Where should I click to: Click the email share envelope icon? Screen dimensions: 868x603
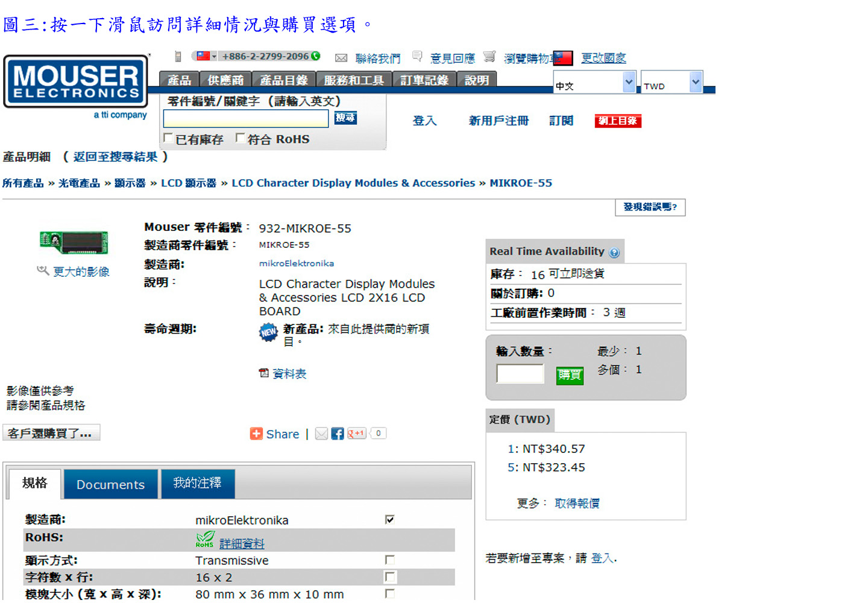(x=322, y=434)
